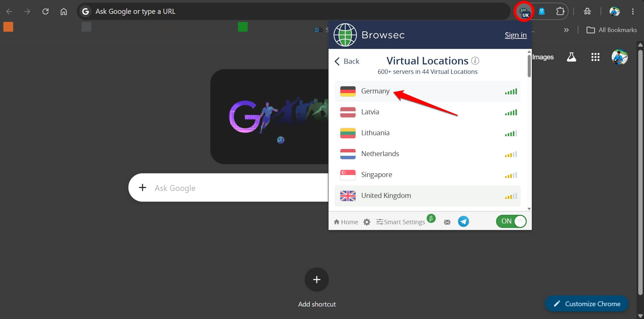Go to Browsec Home
This screenshot has width=644, height=319.
346,222
